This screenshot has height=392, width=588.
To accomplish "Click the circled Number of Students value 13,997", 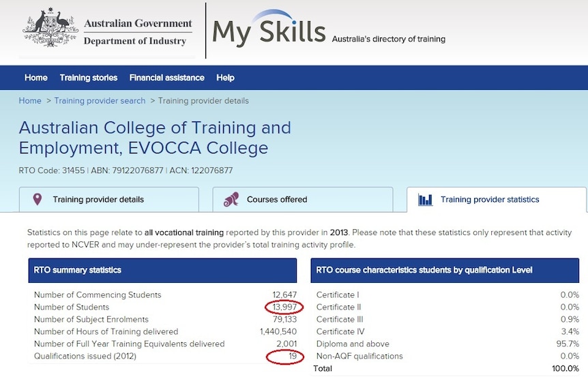I will pyautogui.click(x=284, y=307).
